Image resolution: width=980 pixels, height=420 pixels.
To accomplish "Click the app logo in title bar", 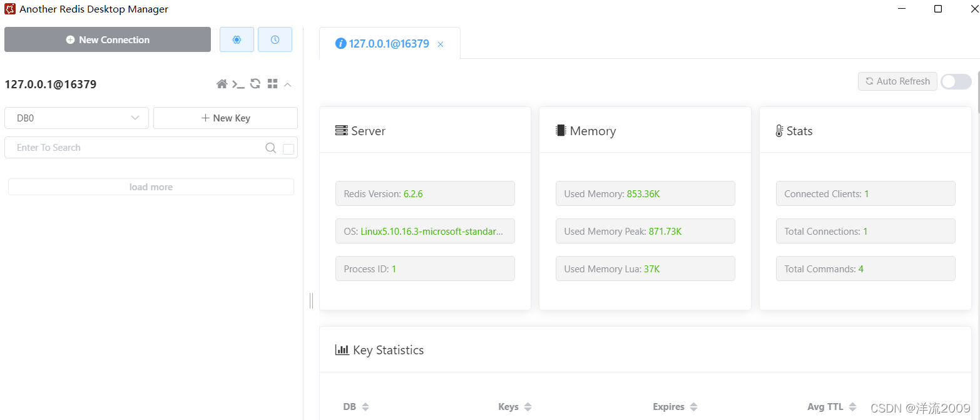I will [10, 9].
